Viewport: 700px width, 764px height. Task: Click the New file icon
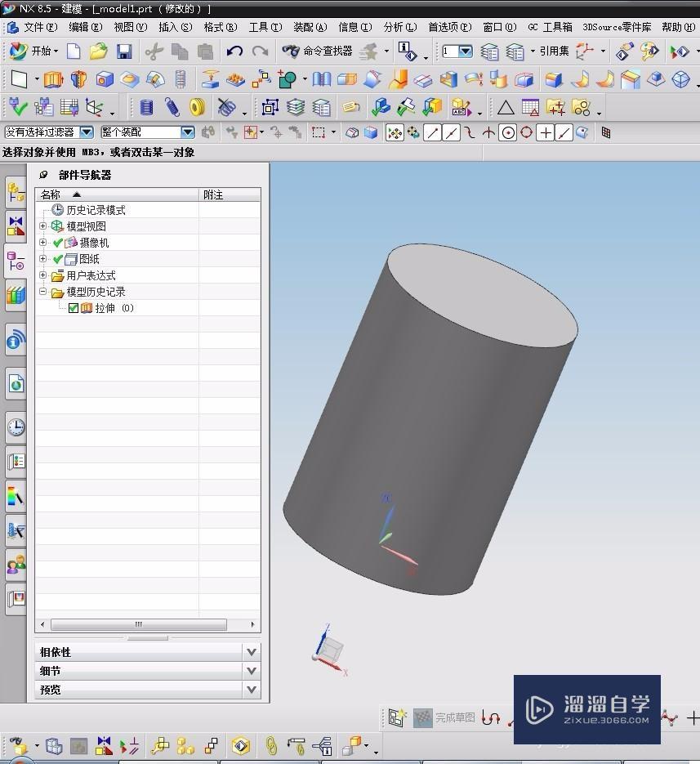73,51
